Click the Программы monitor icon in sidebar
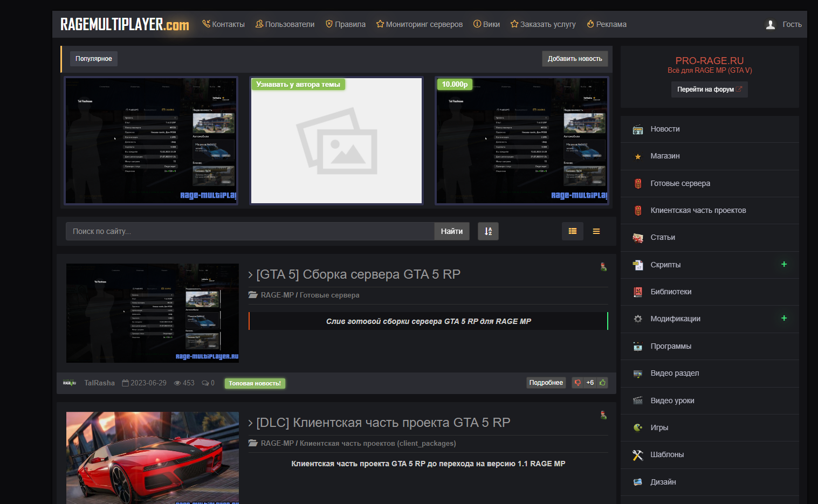Image resolution: width=818 pixels, height=504 pixels. (638, 346)
